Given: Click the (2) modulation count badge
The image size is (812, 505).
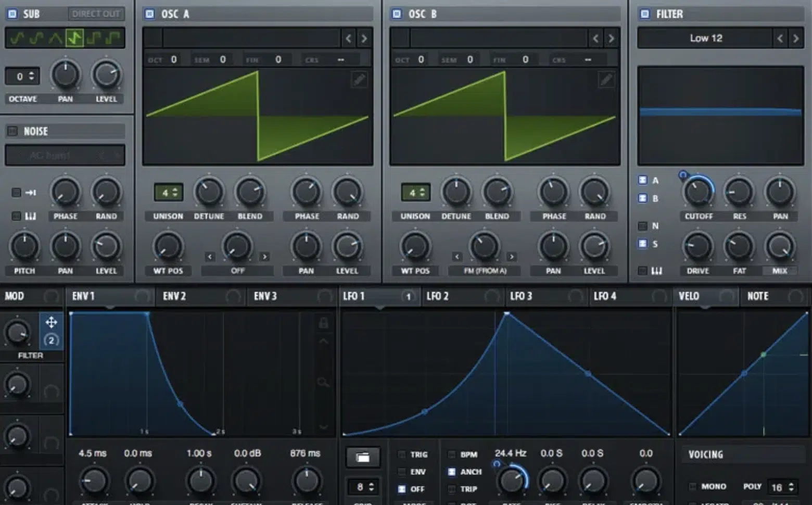Looking at the screenshot, I should coord(51,340).
